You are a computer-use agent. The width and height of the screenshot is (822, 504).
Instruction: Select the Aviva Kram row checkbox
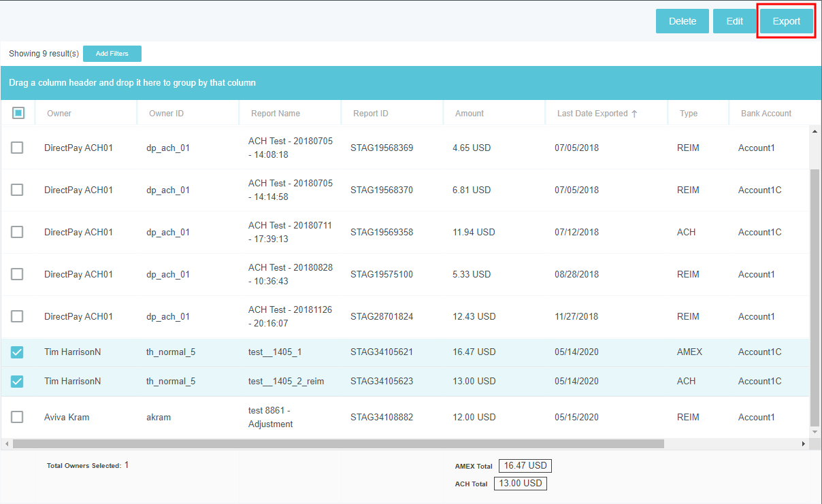(x=17, y=417)
